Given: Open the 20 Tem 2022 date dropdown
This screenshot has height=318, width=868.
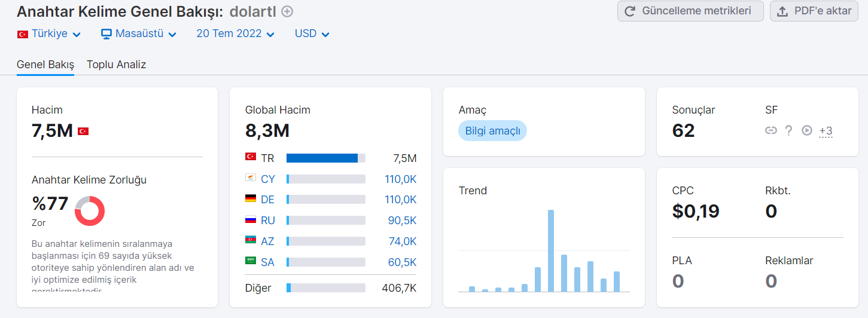Looking at the screenshot, I should [236, 34].
